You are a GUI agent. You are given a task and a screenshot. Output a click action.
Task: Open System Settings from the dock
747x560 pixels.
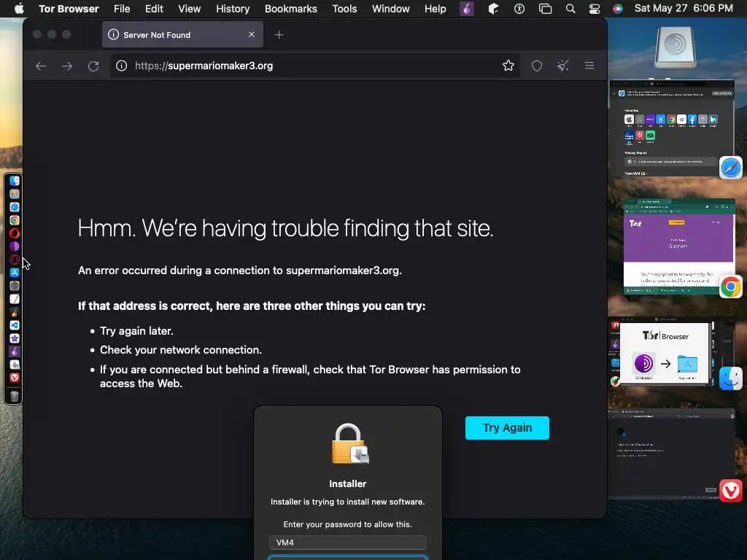[15, 286]
